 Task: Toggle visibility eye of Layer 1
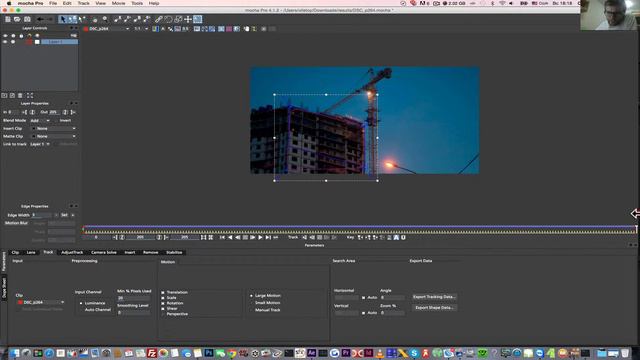[x=5, y=42]
